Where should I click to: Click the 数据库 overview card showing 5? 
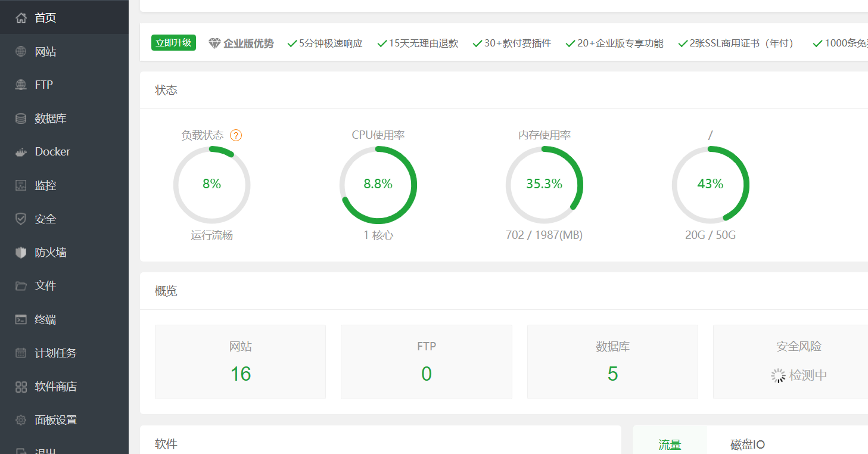[x=612, y=362]
